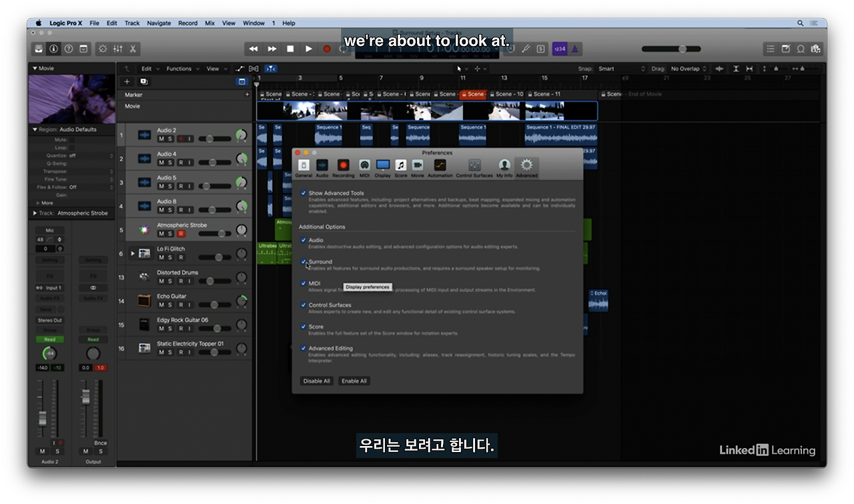
Task: Collapse the Region Audio Defaults section
Action: point(35,129)
